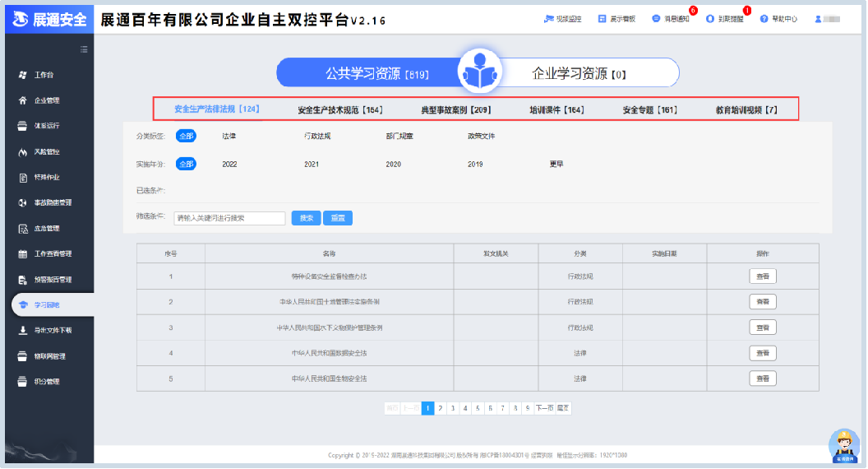The height and width of the screenshot is (469, 868).
Task: Expand 风险管控 in the sidebar
Action: coord(46,152)
